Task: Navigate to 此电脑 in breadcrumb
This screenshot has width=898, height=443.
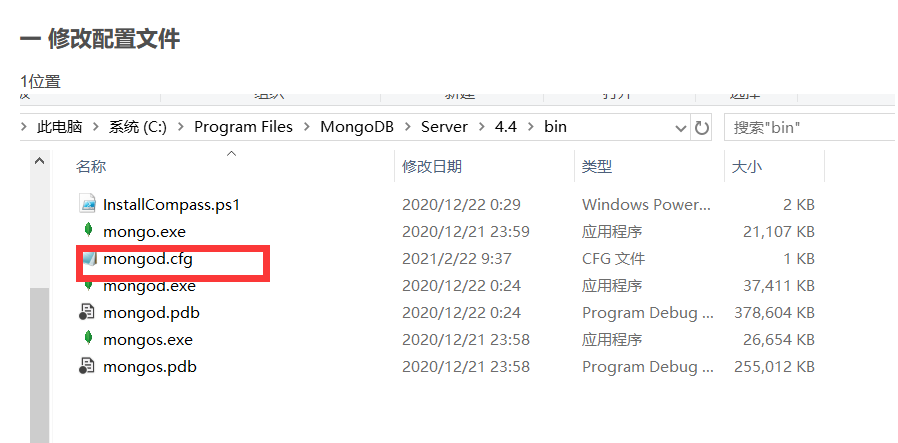Action: point(60,127)
